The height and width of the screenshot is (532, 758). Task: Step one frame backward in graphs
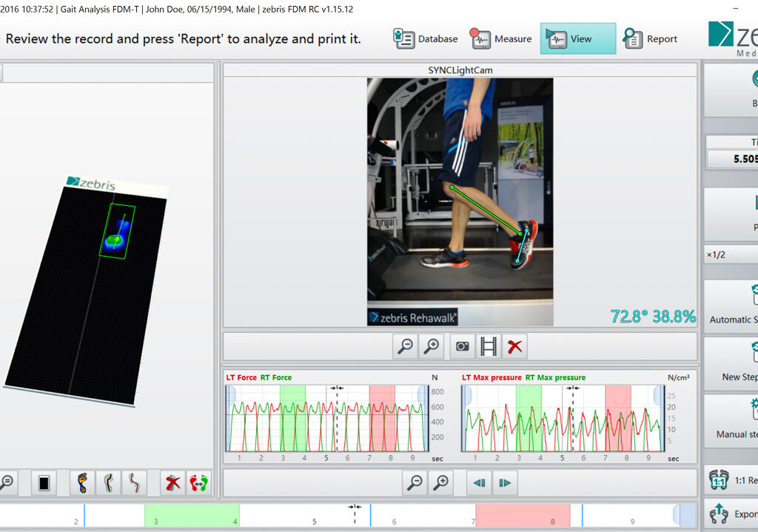coord(480,483)
